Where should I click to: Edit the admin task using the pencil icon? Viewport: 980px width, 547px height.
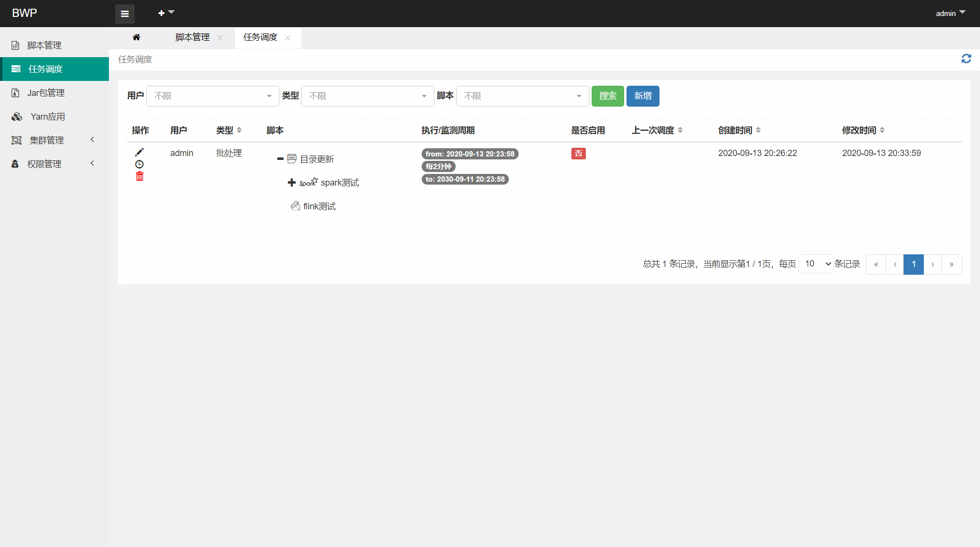[139, 152]
